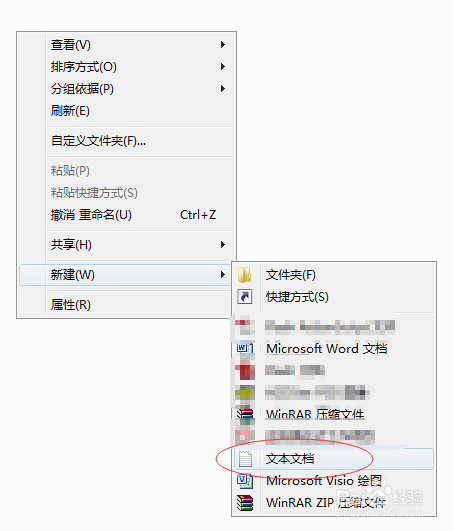Viewport: 453px width, 531px height.
Task: Open 属性(R) properties
Action: click(x=126, y=305)
